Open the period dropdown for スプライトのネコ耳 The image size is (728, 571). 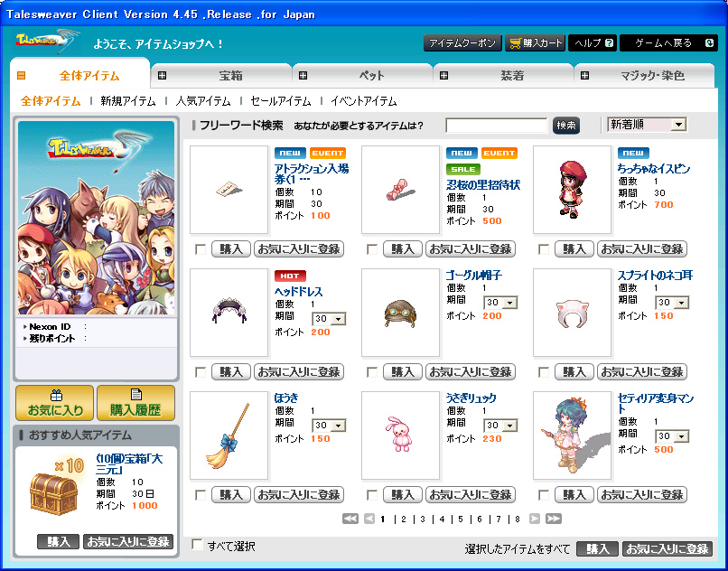click(672, 303)
